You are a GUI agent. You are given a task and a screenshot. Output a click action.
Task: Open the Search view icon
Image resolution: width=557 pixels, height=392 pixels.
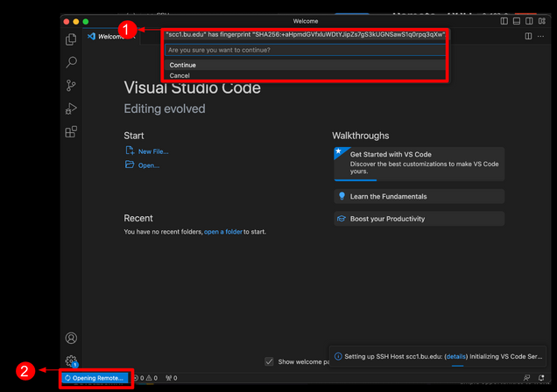[71, 62]
